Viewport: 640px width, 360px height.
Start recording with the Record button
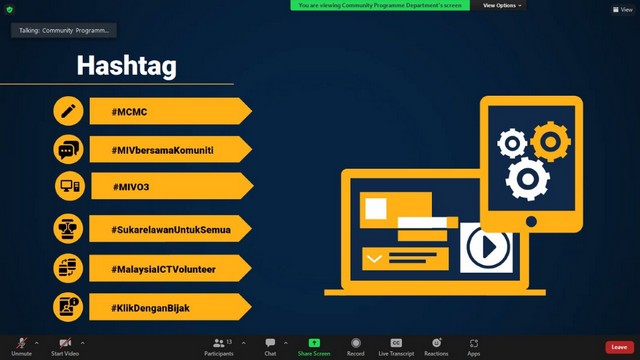click(x=356, y=347)
